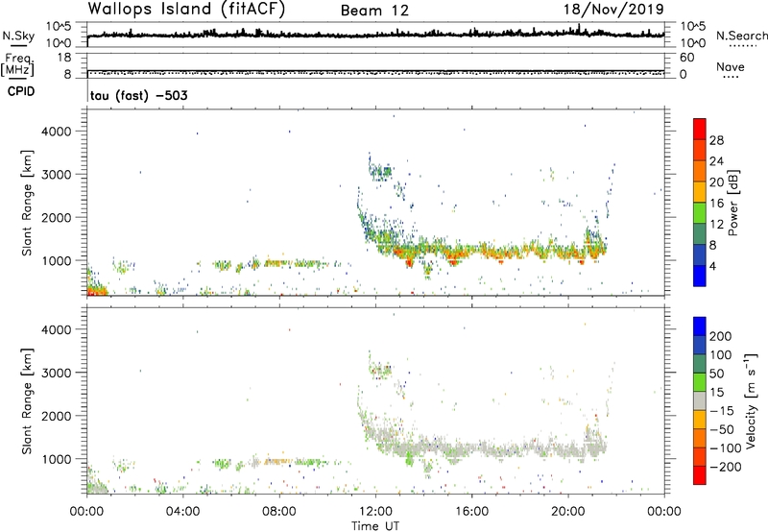
Task: Click the title "Wallops Island (fitACF)"
Action: [186, 9]
